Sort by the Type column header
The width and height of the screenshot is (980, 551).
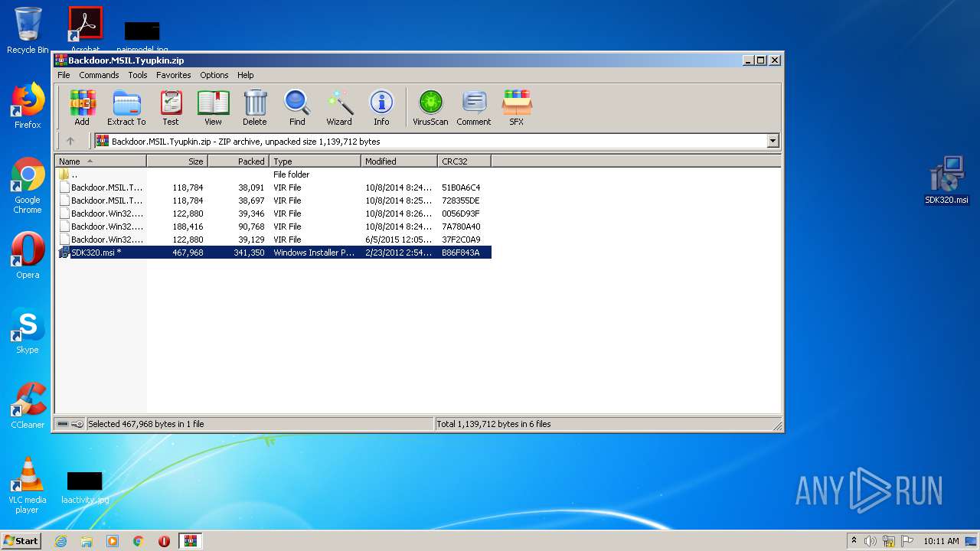[315, 161]
